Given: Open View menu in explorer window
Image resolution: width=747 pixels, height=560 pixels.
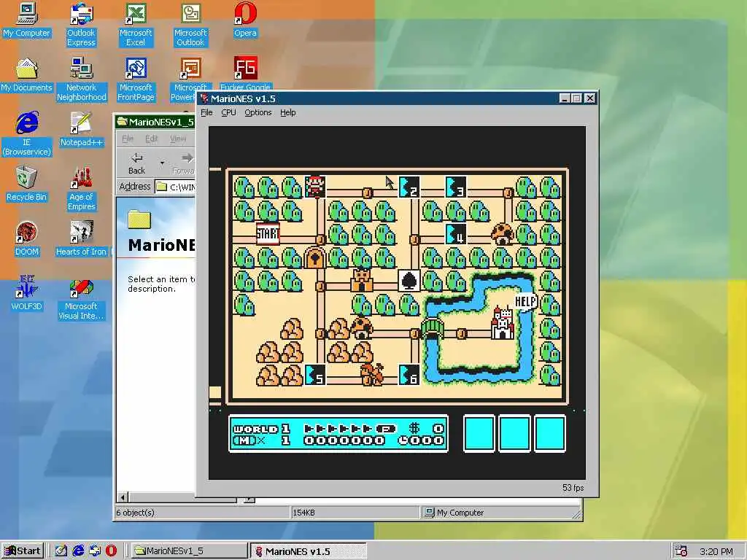Looking at the screenshot, I should point(178,139).
